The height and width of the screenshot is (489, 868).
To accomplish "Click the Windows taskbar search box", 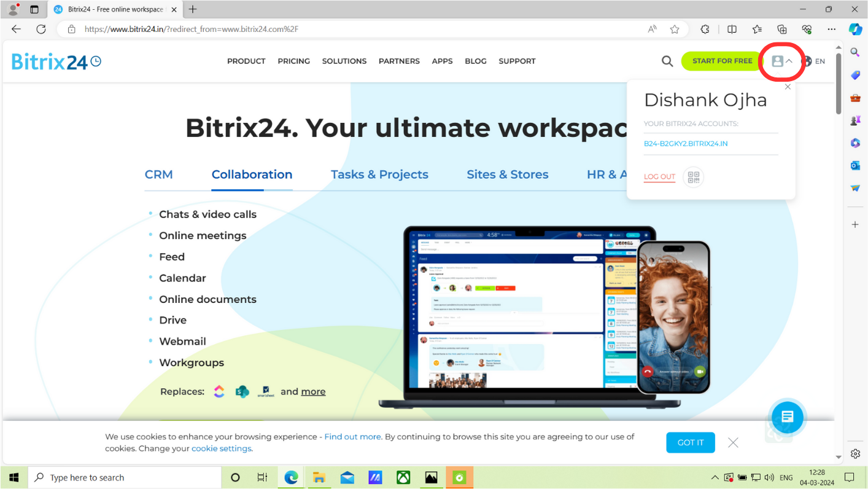I will pos(125,477).
